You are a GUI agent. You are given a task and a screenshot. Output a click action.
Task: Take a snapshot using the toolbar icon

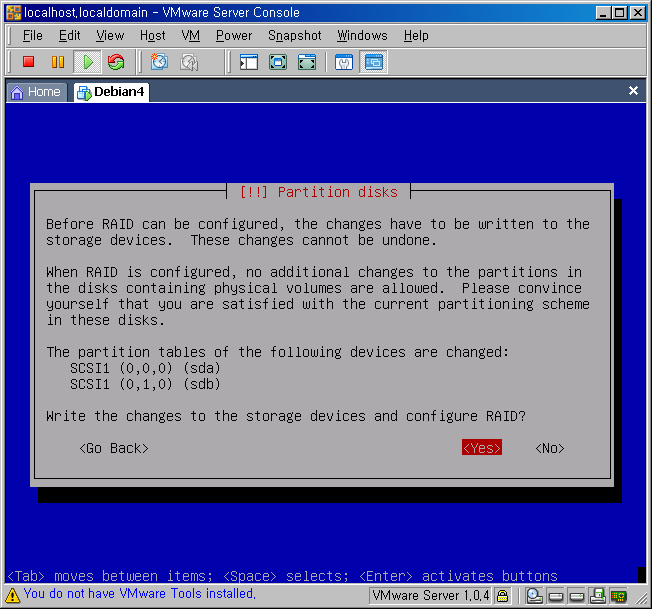[159, 62]
